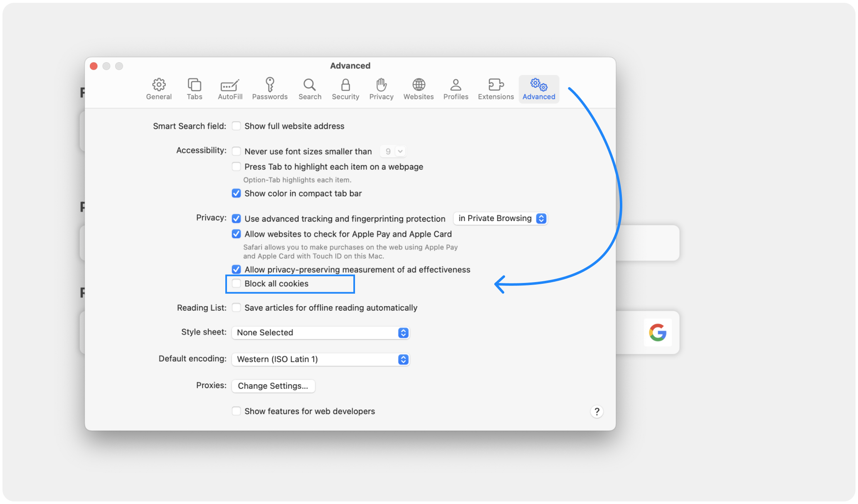Screen dimensions: 858x504
Task: Open the Default encoding Western dropdown
Action: point(321,359)
